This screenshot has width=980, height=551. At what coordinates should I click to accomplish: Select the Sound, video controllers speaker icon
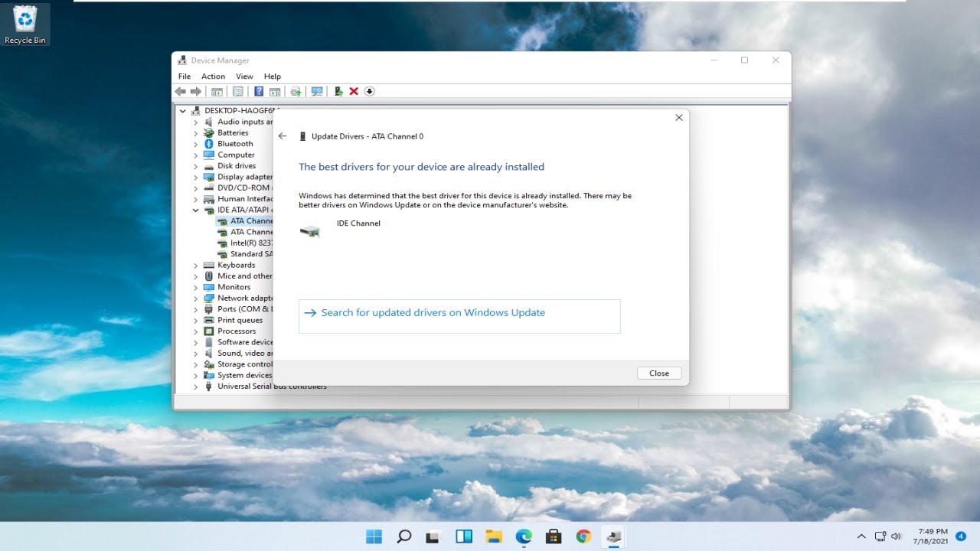coord(208,354)
